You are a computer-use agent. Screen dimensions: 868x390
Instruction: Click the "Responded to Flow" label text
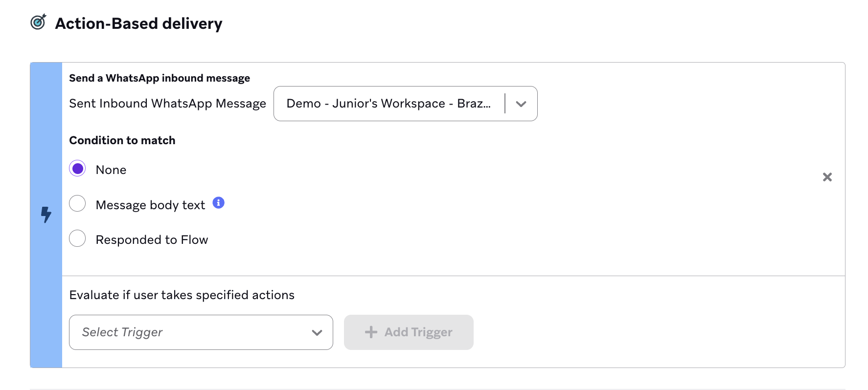[152, 240]
